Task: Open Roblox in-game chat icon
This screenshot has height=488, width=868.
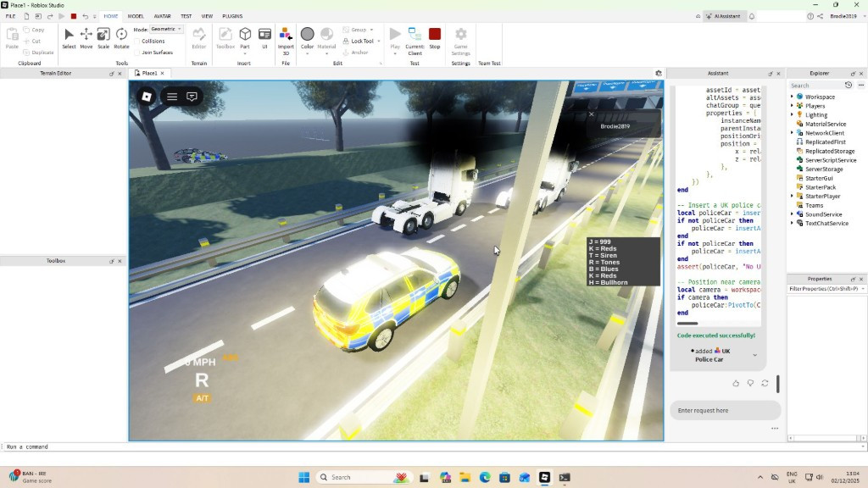Action: coord(192,97)
